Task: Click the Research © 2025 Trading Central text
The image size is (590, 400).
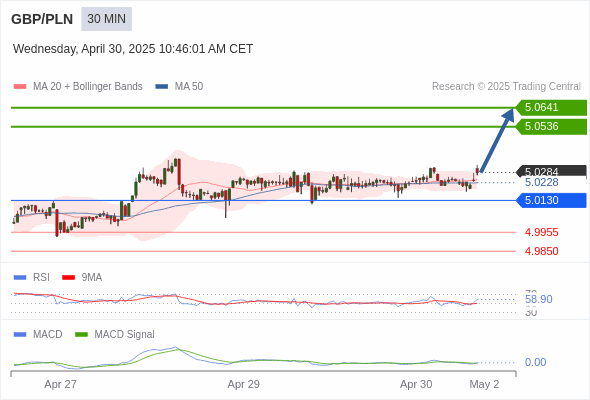Action: click(506, 87)
